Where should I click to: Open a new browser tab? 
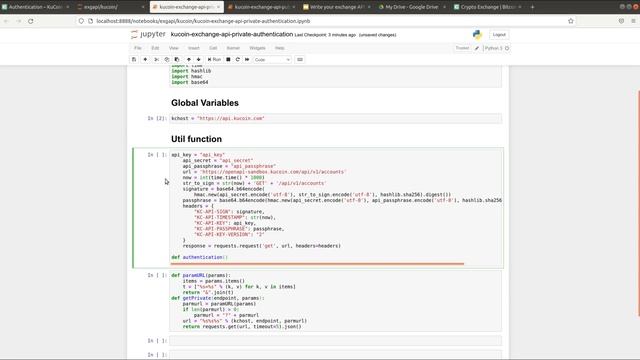[x=532, y=7]
